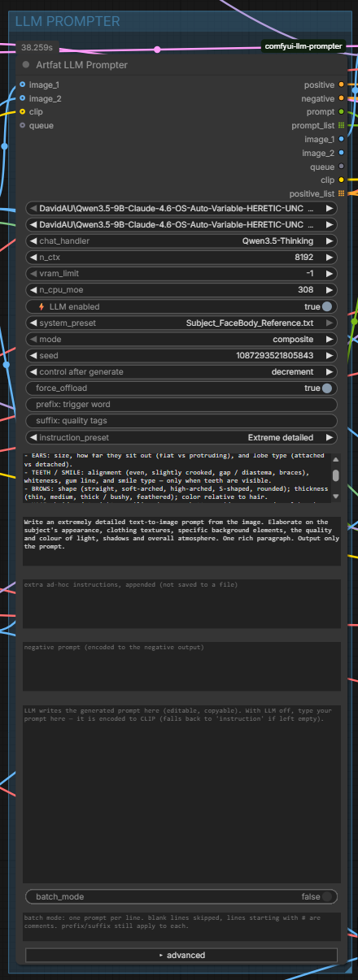The height and width of the screenshot is (980, 358).
Task: Click the prompt output port dot
Action: pos(341,111)
